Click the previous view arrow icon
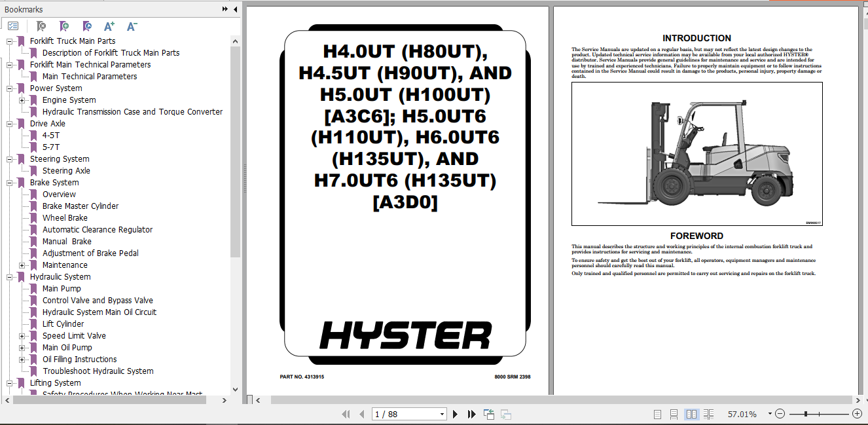The height and width of the screenshot is (425, 868). coord(488,414)
